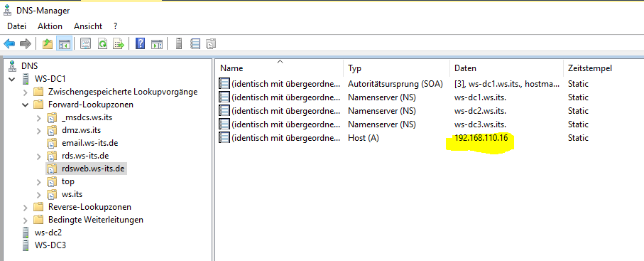Click the email.ws-its.de zone icon

[51, 143]
